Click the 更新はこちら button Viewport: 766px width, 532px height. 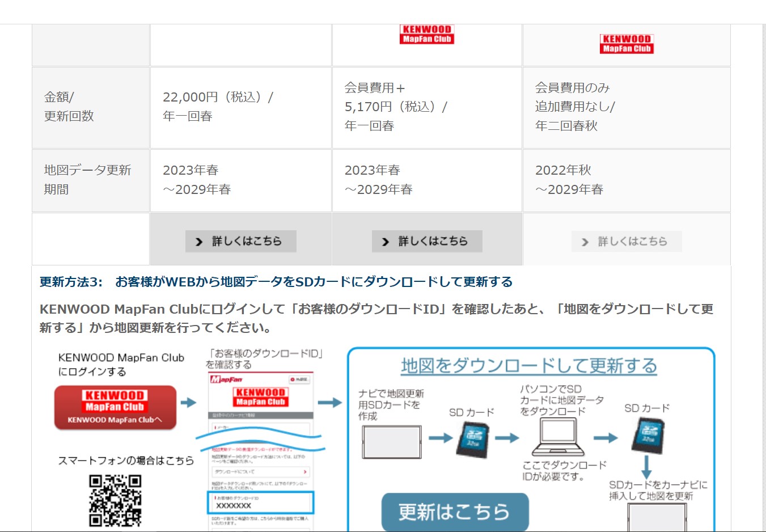tap(455, 512)
